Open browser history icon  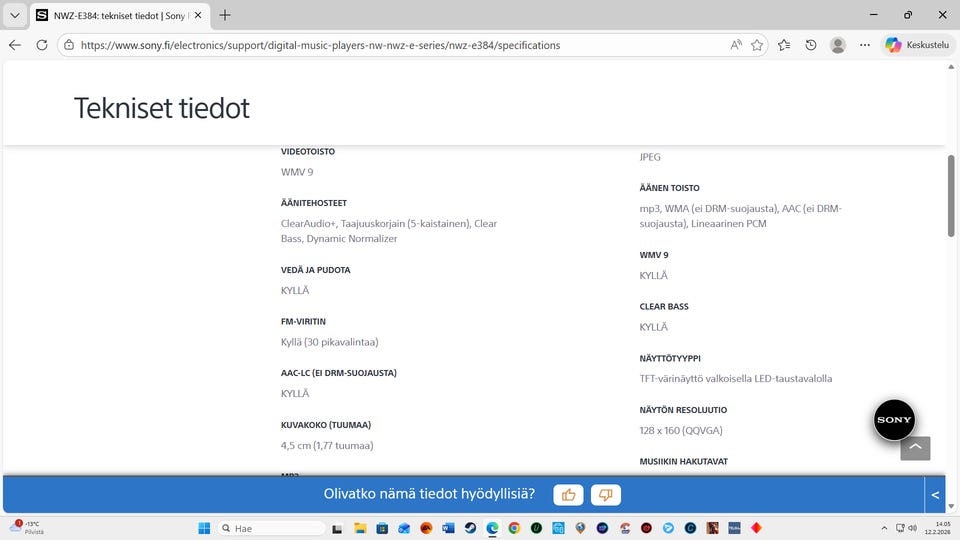click(x=811, y=45)
